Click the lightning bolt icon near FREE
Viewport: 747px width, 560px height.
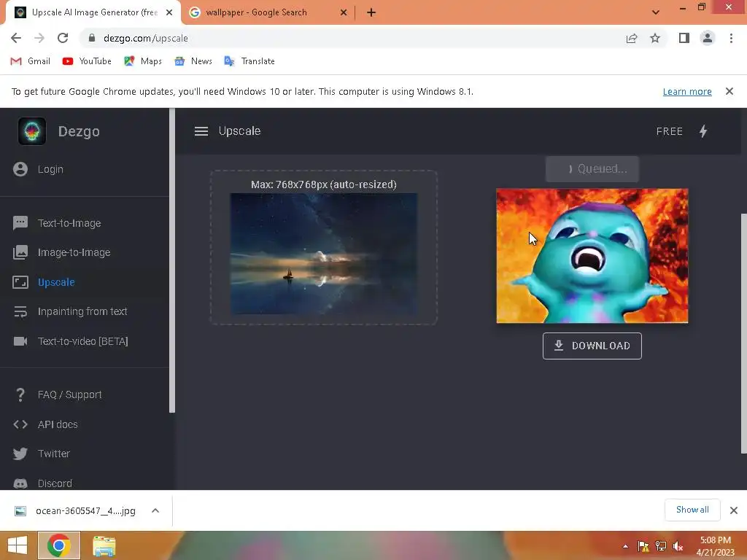[703, 131]
